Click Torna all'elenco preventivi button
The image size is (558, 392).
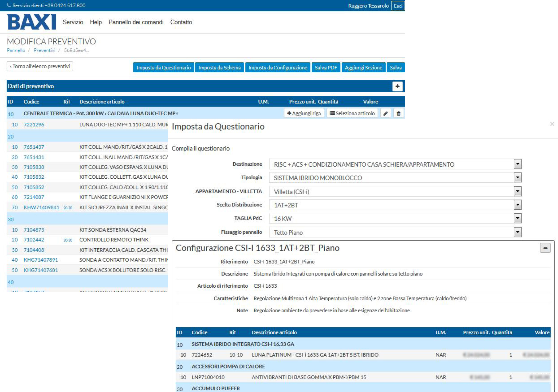pyautogui.click(x=40, y=66)
